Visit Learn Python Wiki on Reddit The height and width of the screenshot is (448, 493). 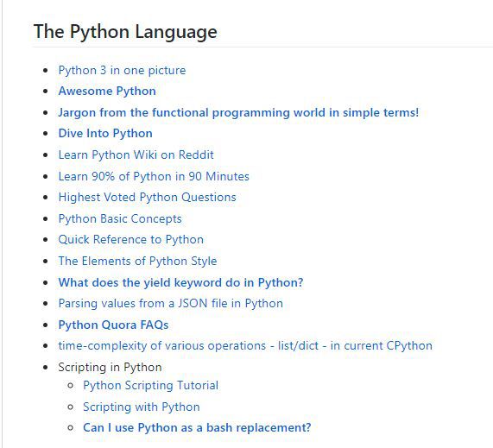tap(136, 155)
